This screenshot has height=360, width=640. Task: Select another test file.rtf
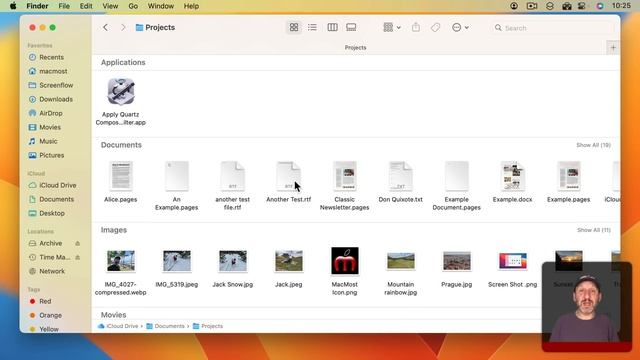pos(233,176)
